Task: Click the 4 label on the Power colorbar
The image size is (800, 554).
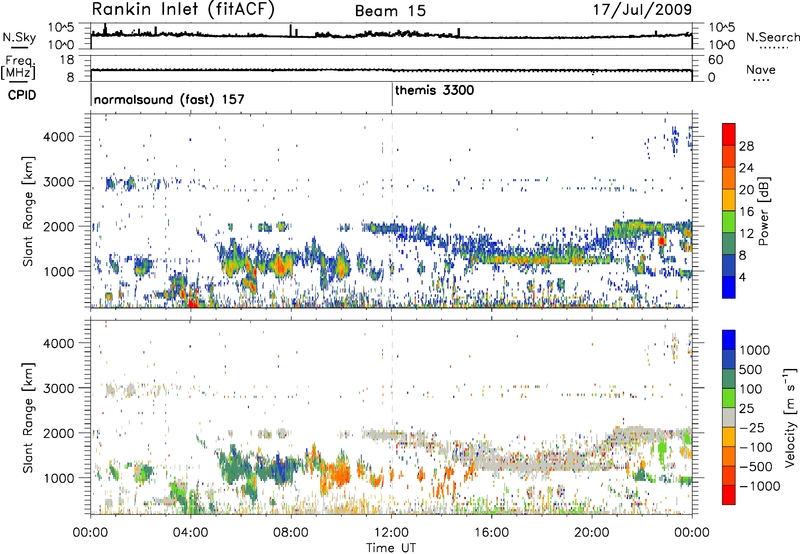Action: (743, 277)
